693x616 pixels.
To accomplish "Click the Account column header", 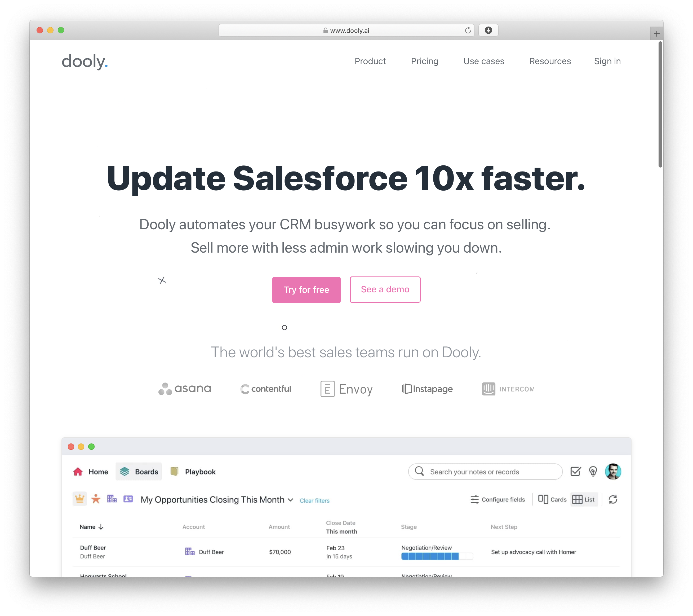I will (194, 527).
